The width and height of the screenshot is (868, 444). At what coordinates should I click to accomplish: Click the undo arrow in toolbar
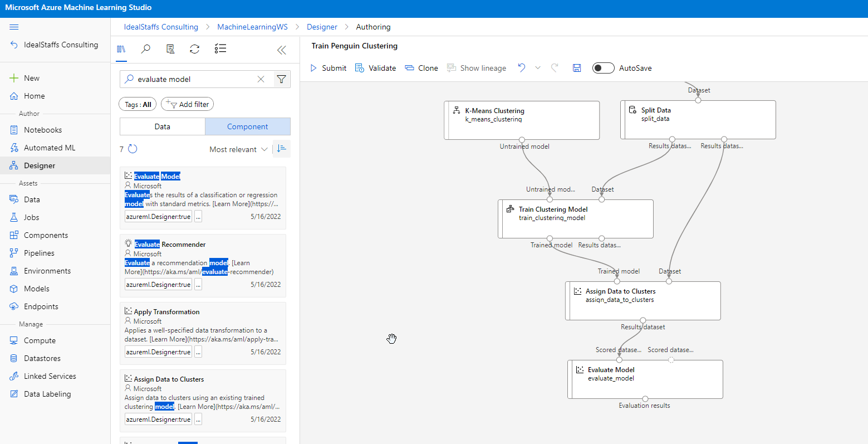522,68
